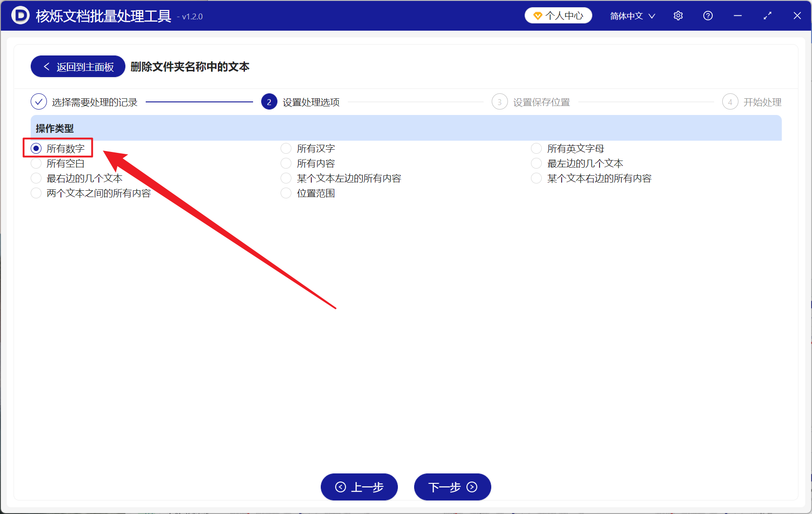The image size is (812, 514).
Task: Open the 简体中文 language dropdown
Action: [631, 15]
